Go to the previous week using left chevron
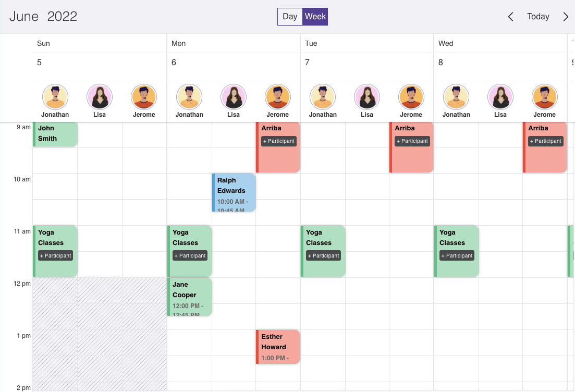 pos(511,17)
